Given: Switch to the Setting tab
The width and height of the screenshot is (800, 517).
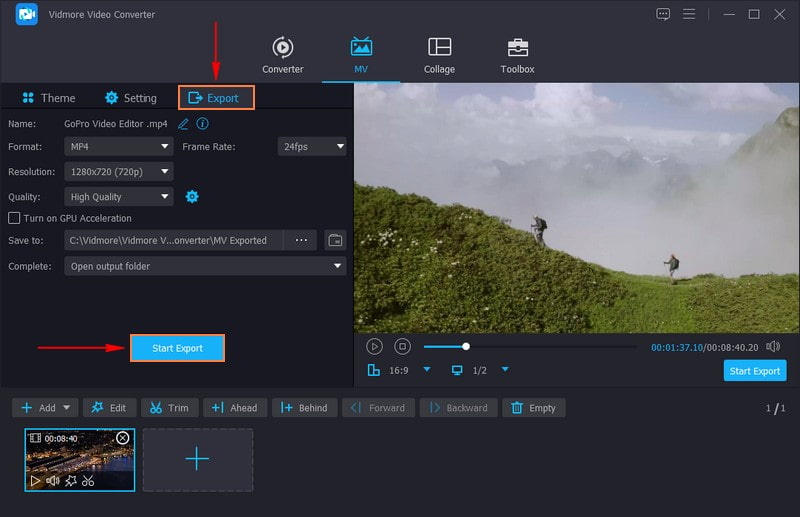Looking at the screenshot, I should click(131, 98).
